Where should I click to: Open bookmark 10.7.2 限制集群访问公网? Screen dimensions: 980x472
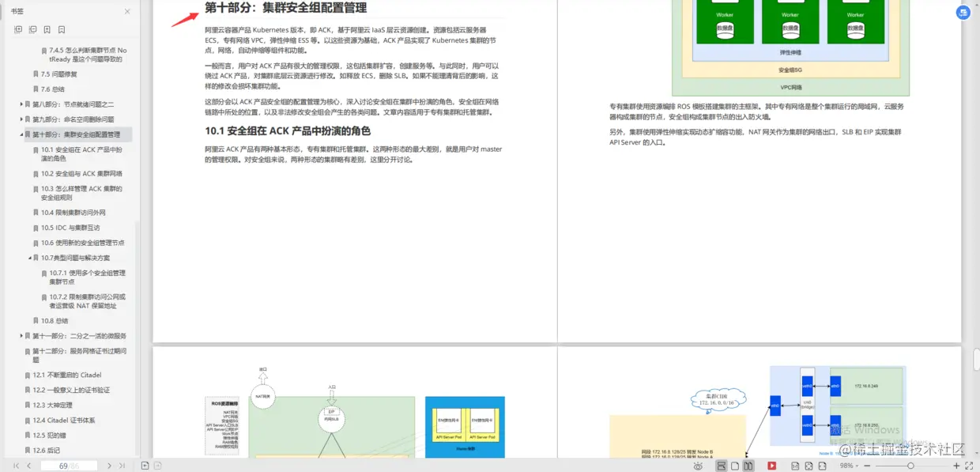pos(87,301)
